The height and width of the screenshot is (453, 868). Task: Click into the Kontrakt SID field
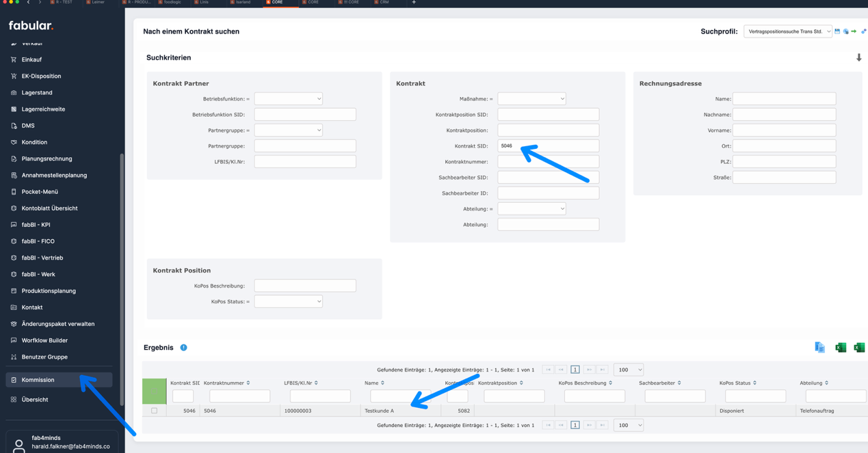[x=548, y=146]
